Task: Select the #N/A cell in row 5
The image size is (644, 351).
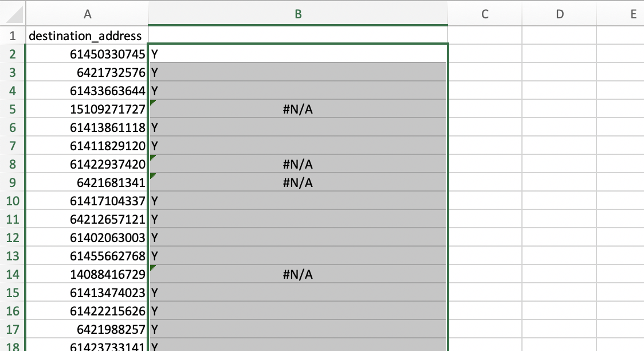Action: pos(298,109)
